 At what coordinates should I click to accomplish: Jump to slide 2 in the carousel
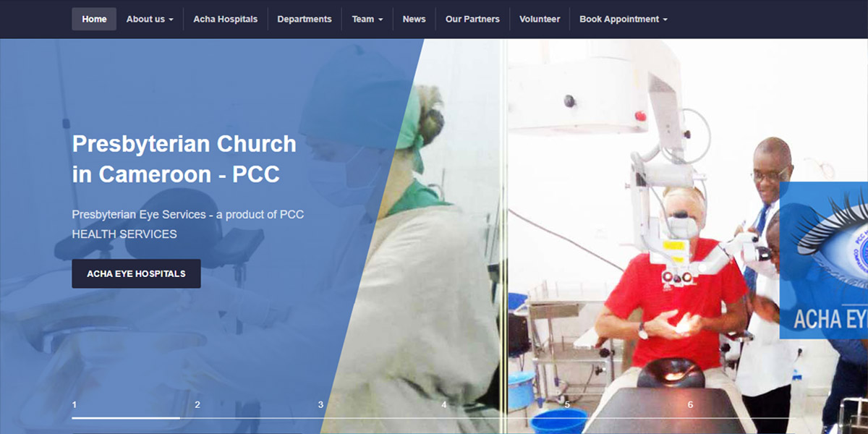197,404
